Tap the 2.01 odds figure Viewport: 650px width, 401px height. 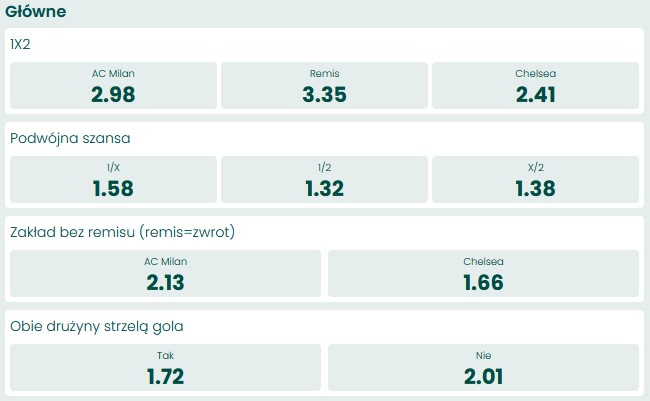coord(483,376)
